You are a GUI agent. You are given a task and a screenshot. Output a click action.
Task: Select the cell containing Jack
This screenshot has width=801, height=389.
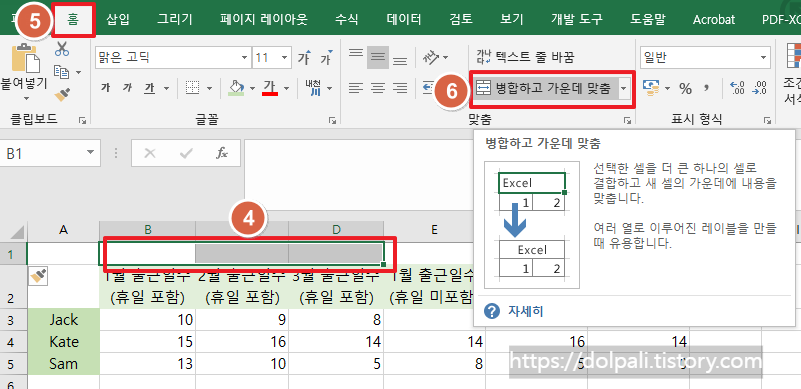click(x=63, y=319)
